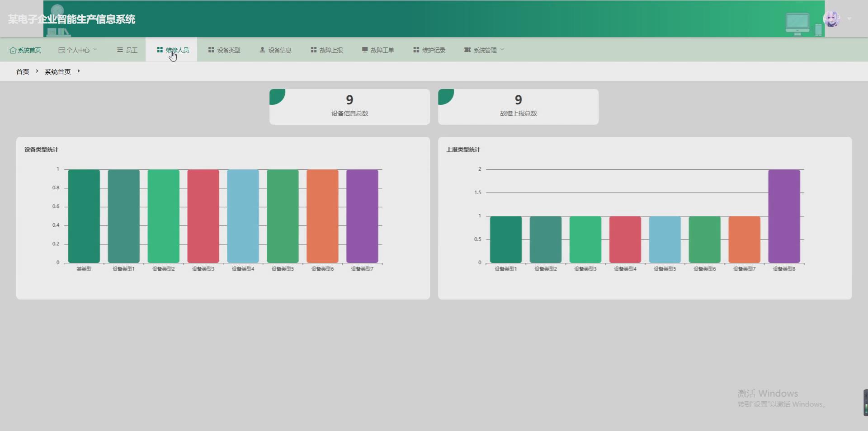Click orange 设备类型6 bar in 设备类型统计
This screenshot has height=431, width=868.
(x=322, y=216)
